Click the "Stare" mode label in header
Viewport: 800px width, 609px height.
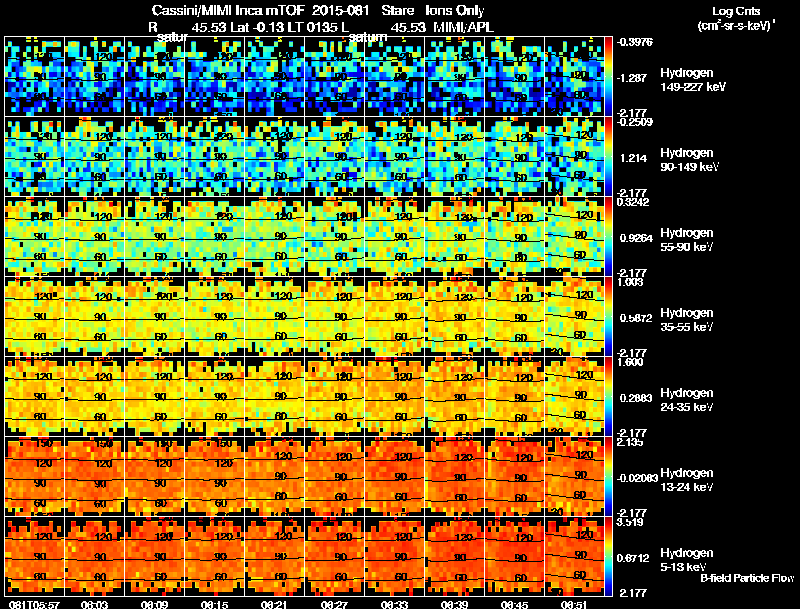tap(397, 11)
